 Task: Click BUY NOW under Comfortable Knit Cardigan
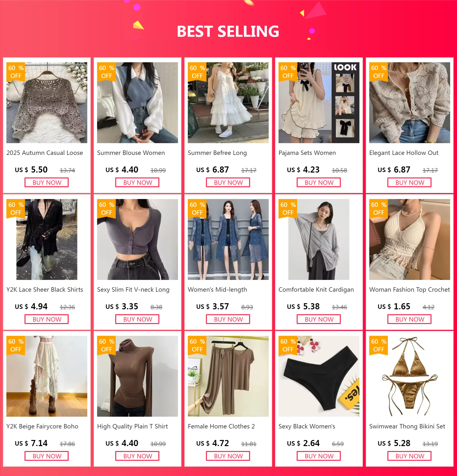point(319,319)
